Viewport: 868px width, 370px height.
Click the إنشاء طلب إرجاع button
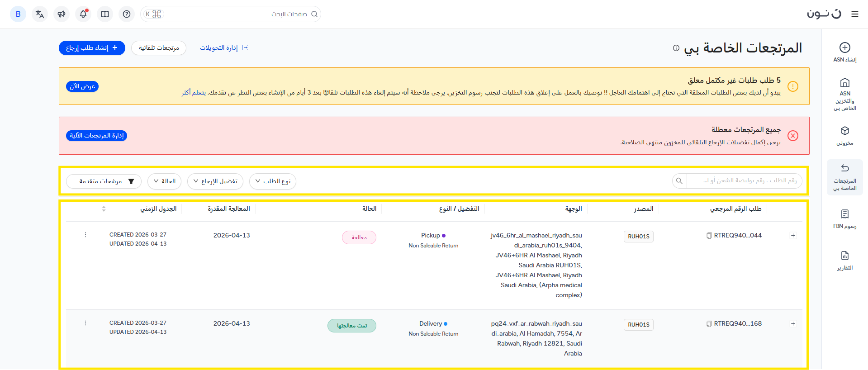[92, 48]
